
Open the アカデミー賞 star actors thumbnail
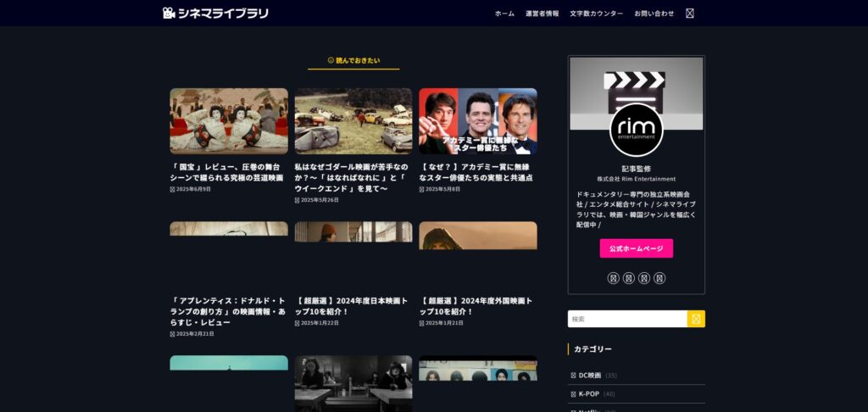[478, 120]
